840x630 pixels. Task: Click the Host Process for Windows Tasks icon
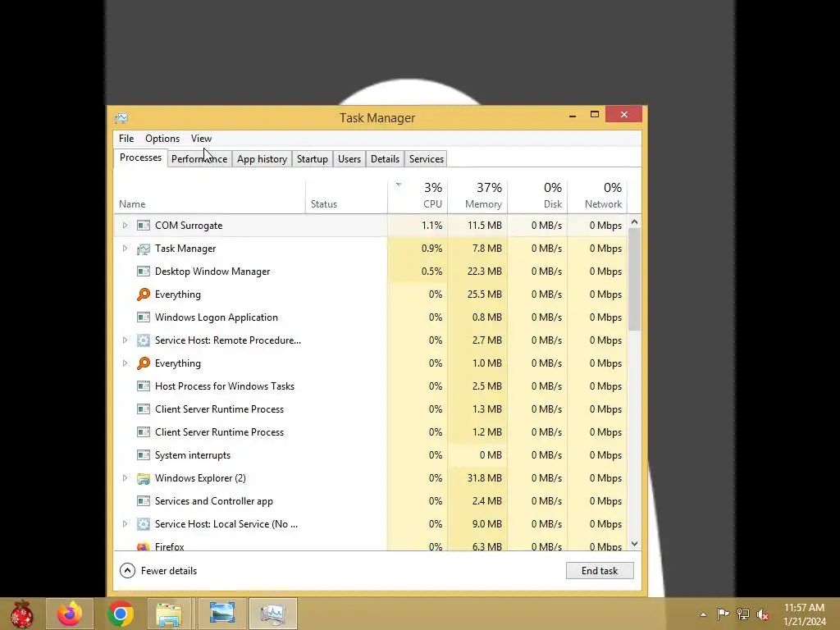point(143,386)
